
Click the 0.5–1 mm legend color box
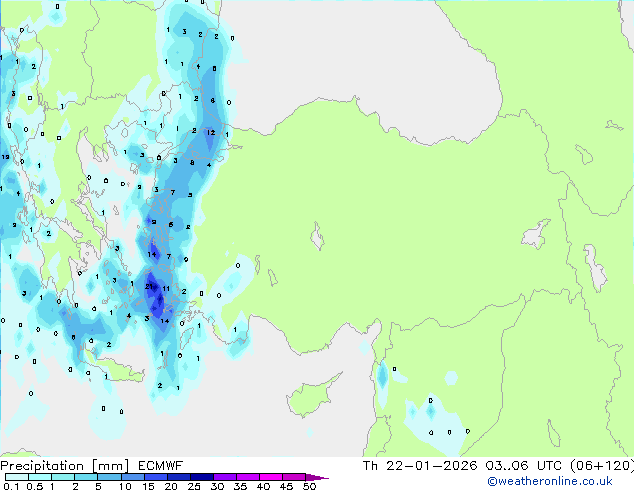40,477
